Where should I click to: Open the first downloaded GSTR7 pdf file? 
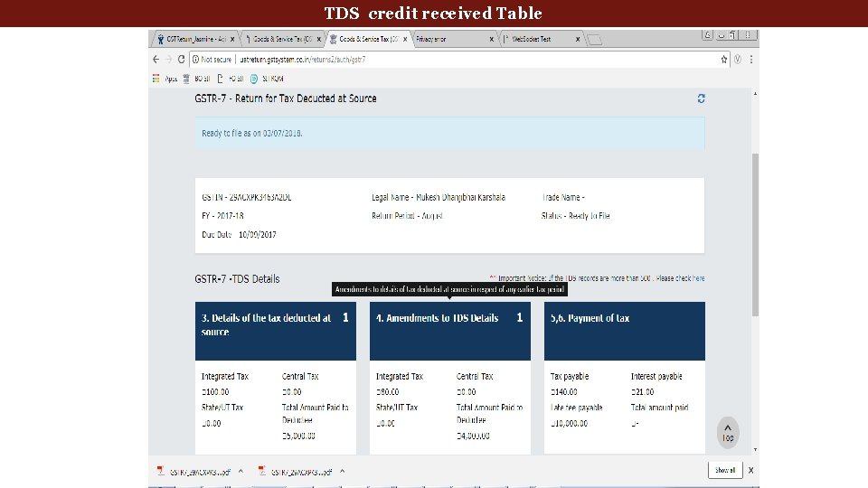[x=200, y=472]
